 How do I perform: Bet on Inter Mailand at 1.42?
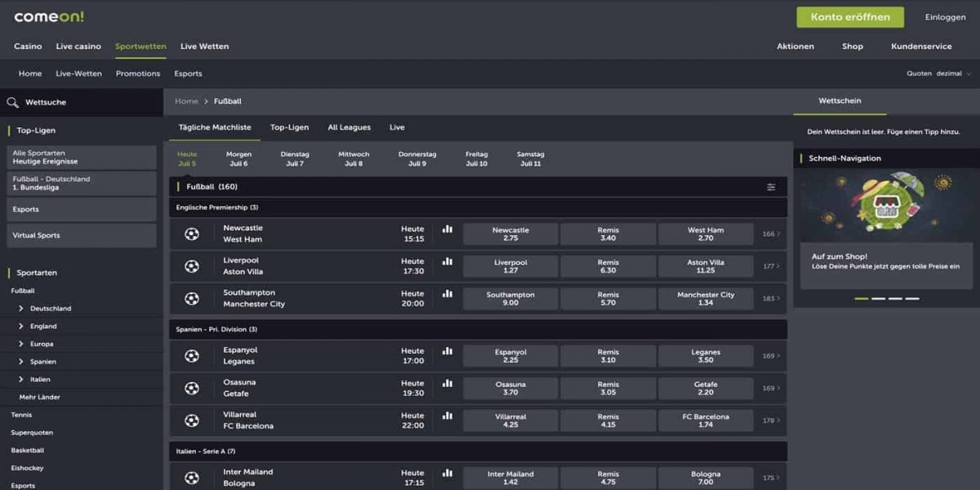510,478
